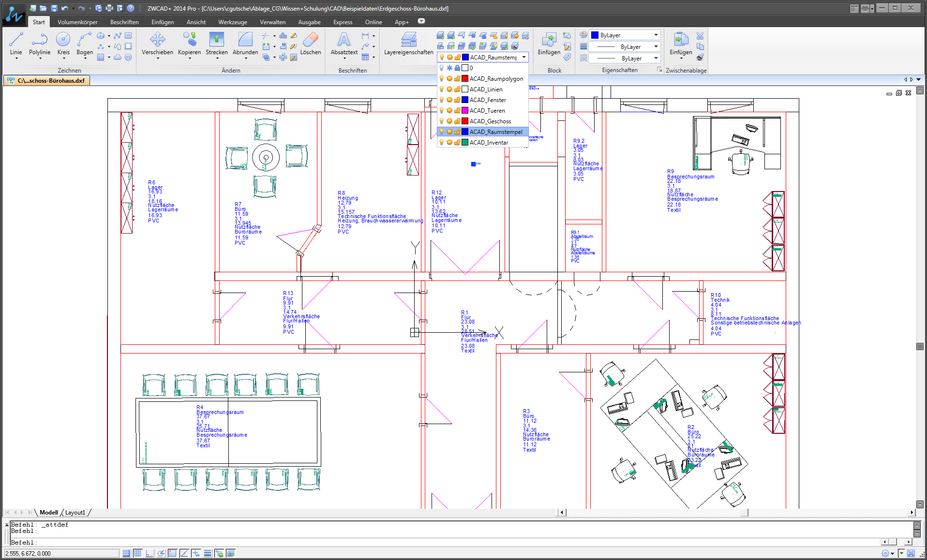The height and width of the screenshot is (560, 927).
Task: Toggle lightbulb visibility of ACAD_Fenster layer
Action: click(441, 100)
